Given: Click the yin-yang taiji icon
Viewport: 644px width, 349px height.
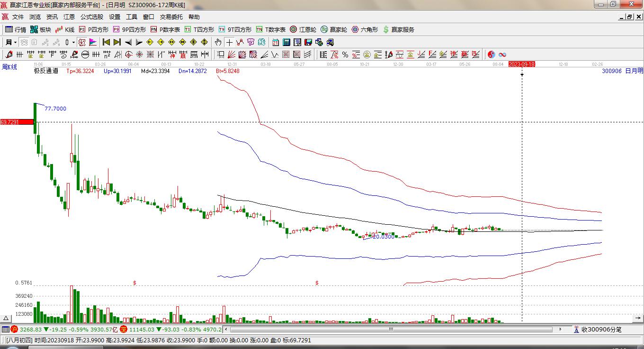Looking at the screenshot, I should click(x=491, y=55).
